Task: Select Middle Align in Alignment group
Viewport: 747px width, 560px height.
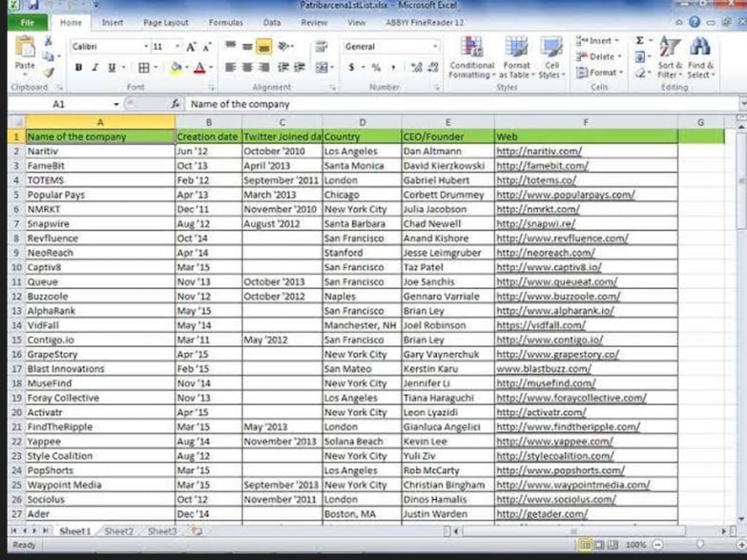Action: click(x=247, y=46)
